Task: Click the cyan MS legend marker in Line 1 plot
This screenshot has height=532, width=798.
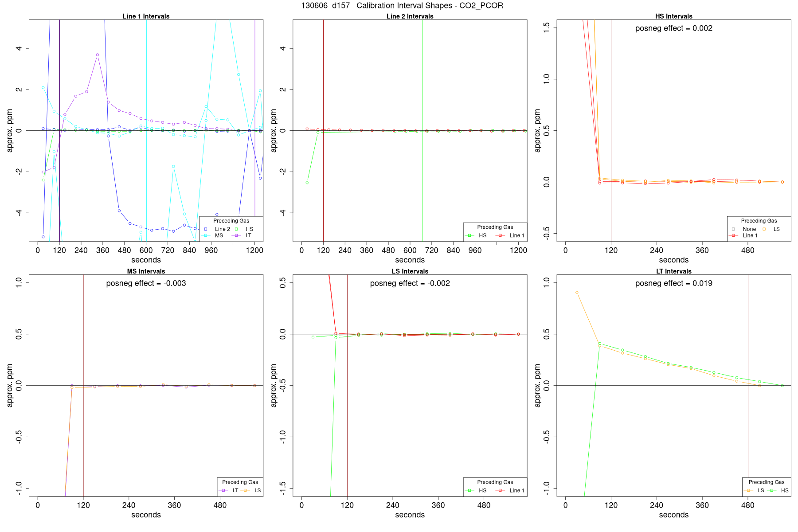Action: pos(207,235)
